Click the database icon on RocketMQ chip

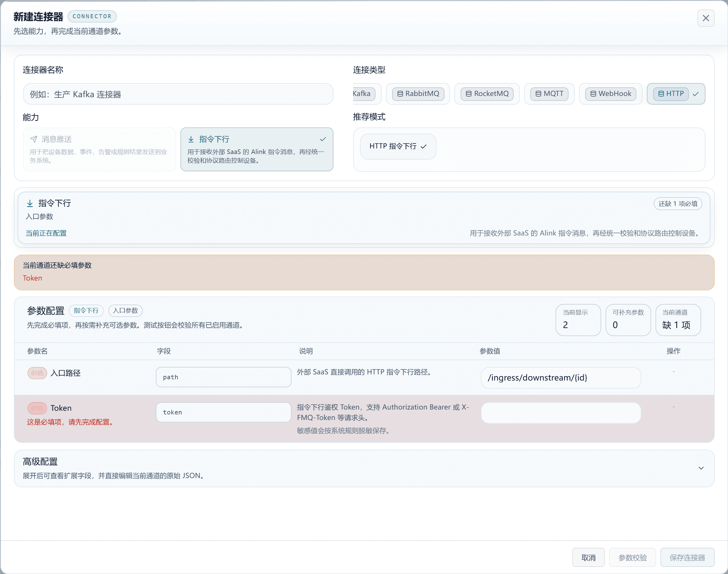469,94
